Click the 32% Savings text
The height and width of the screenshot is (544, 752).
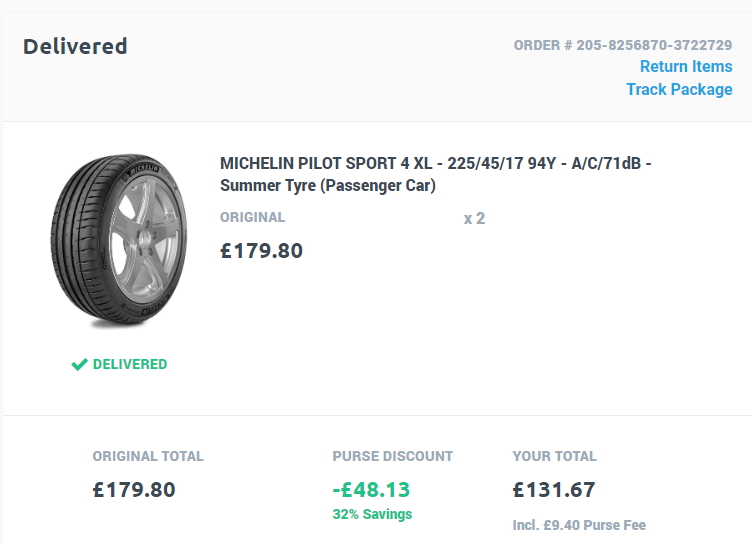(x=372, y=514)
